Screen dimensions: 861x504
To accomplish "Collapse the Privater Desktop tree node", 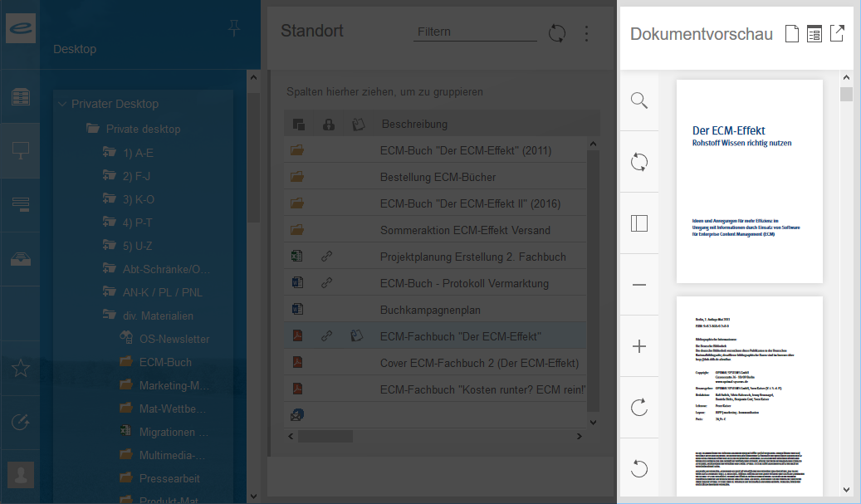I will tap(61, 105).
